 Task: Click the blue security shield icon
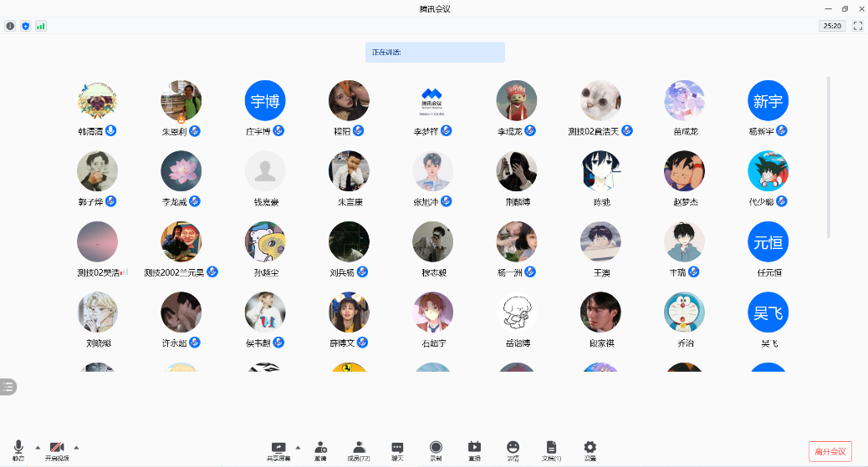tap(25, 26)
